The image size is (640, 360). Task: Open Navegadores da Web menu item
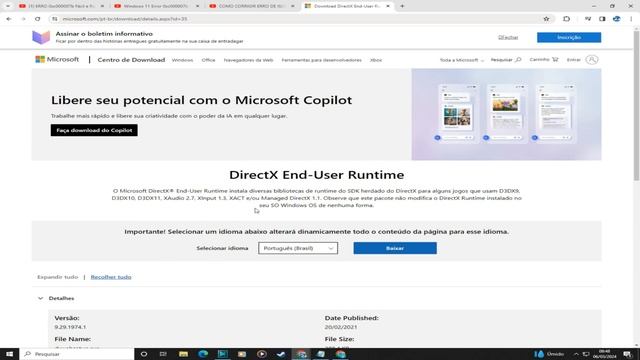(x=248, y=60)
